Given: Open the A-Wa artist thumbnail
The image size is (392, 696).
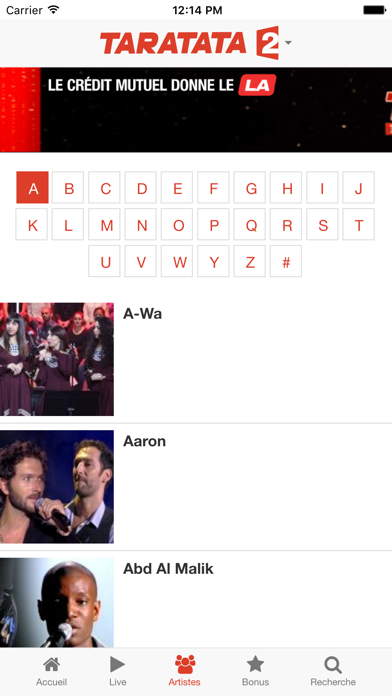Looking at the screenshot, I should 57,359.
